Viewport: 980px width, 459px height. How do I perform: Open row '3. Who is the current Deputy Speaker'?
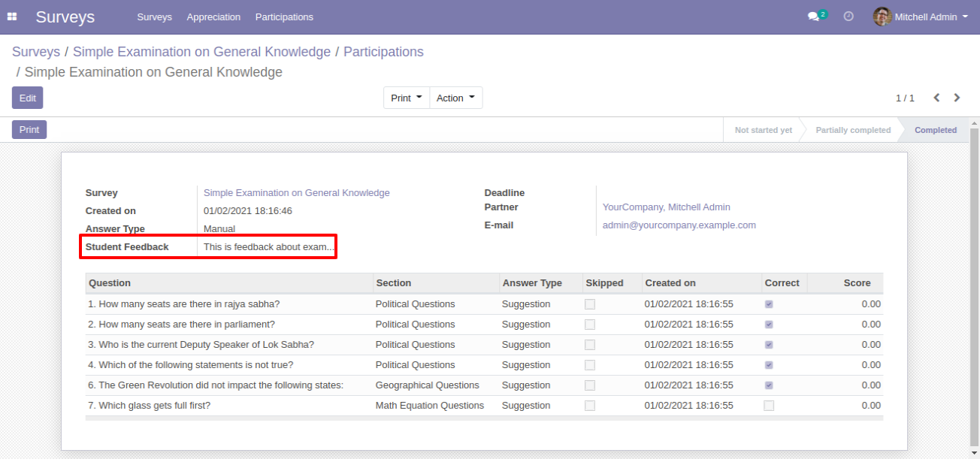[484, 345]
